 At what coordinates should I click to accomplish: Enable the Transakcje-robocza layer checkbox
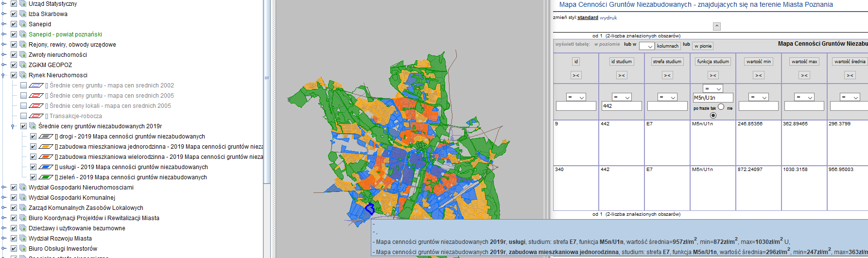point(23,116)
